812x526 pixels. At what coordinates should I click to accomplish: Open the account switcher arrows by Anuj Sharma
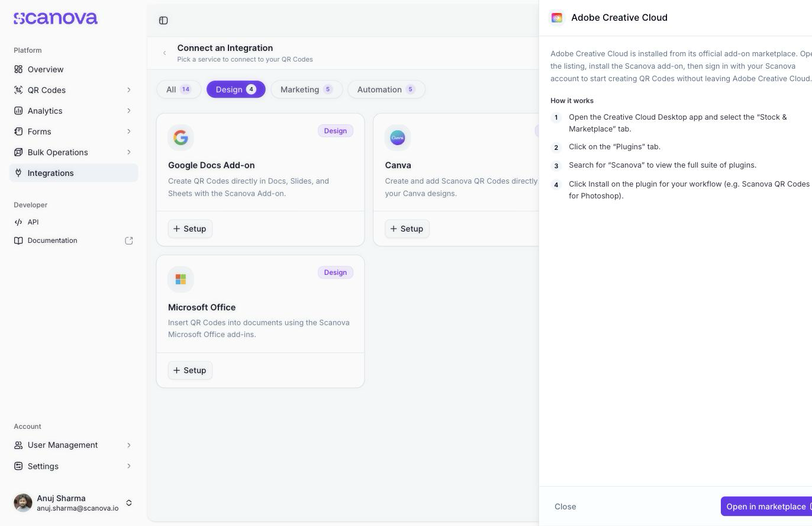click(129, 503)
